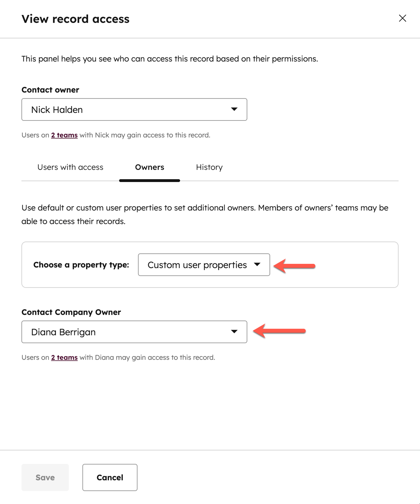The height and width of the screenshot is (504, 420).
Task: Click the Diana Berrigan dropdown caret
Action: [235, 332]
